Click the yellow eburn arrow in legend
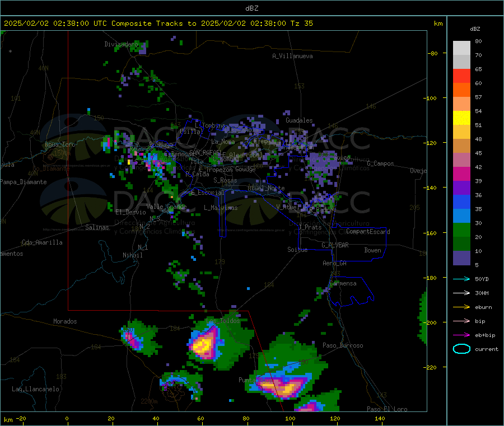This screenshot has width=504, height=426. tap(461, 307)
